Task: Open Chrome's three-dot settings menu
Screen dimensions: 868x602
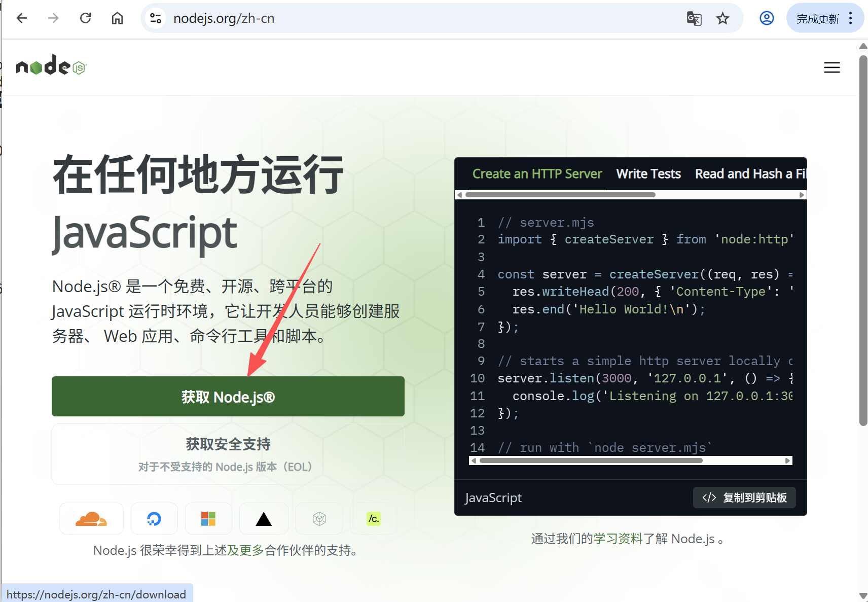Action: 851,18
